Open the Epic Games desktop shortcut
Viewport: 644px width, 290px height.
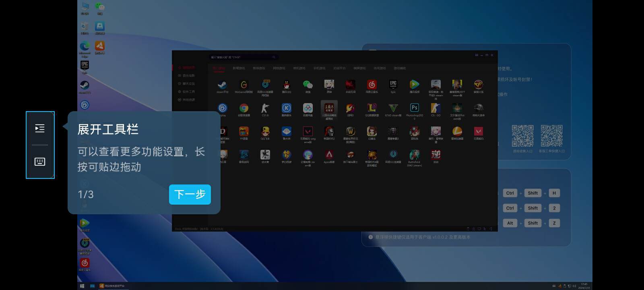[85, 67]
